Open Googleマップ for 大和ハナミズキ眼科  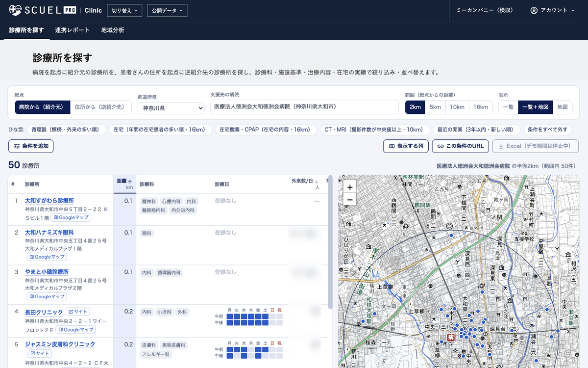pyautogui.click(x=47, y=257)
